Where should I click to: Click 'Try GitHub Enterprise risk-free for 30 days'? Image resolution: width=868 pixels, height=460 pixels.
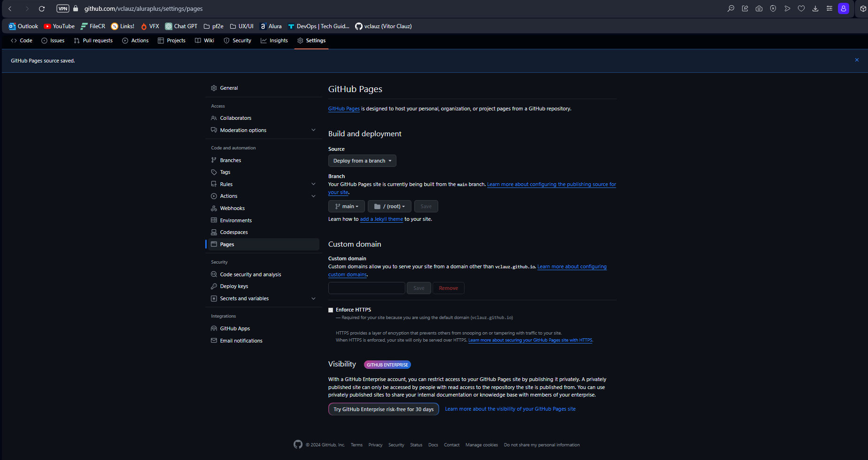point(384,409)
